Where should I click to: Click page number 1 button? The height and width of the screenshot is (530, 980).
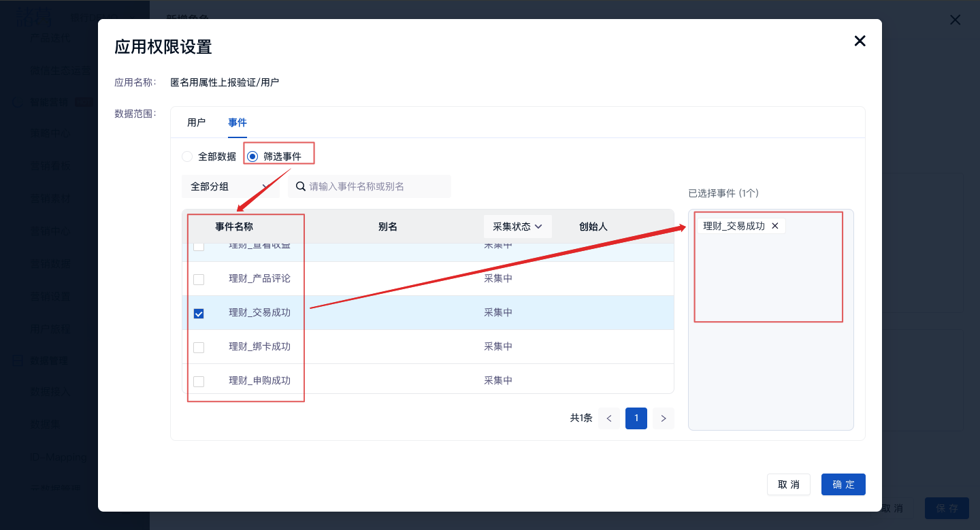point(636,418)
